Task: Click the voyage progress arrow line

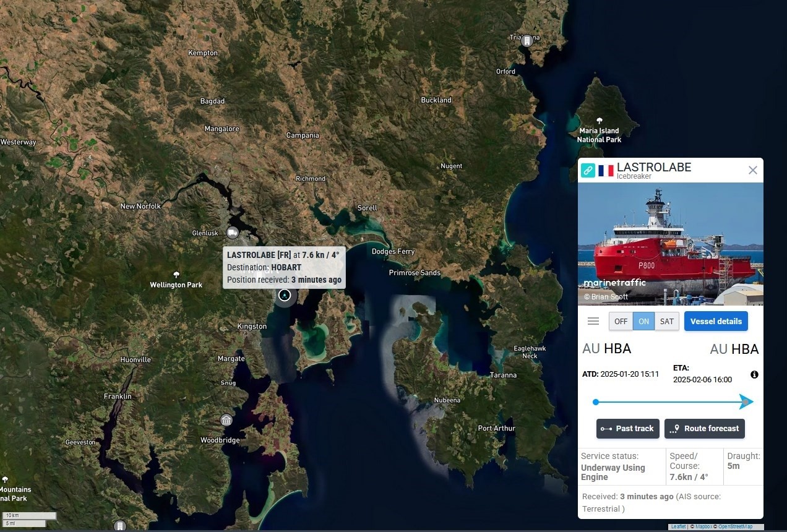Action: tap(673, 402)
